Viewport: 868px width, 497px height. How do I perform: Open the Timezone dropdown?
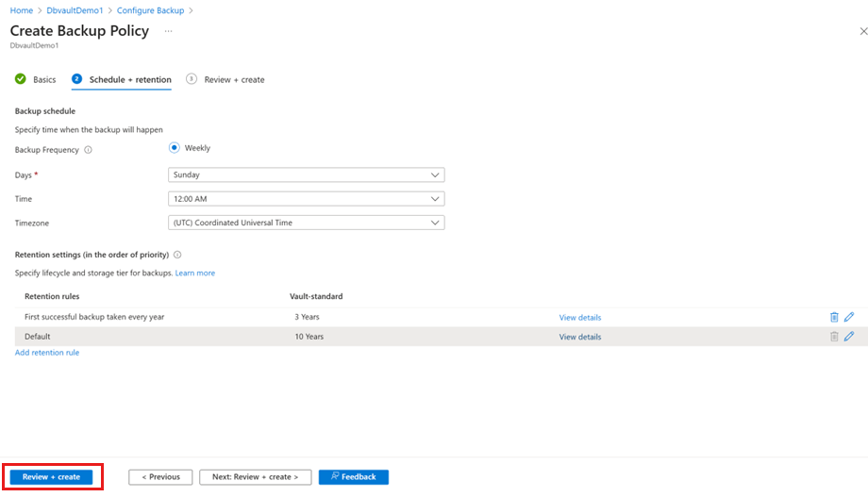pyautogui.click(x=306, y=224)
